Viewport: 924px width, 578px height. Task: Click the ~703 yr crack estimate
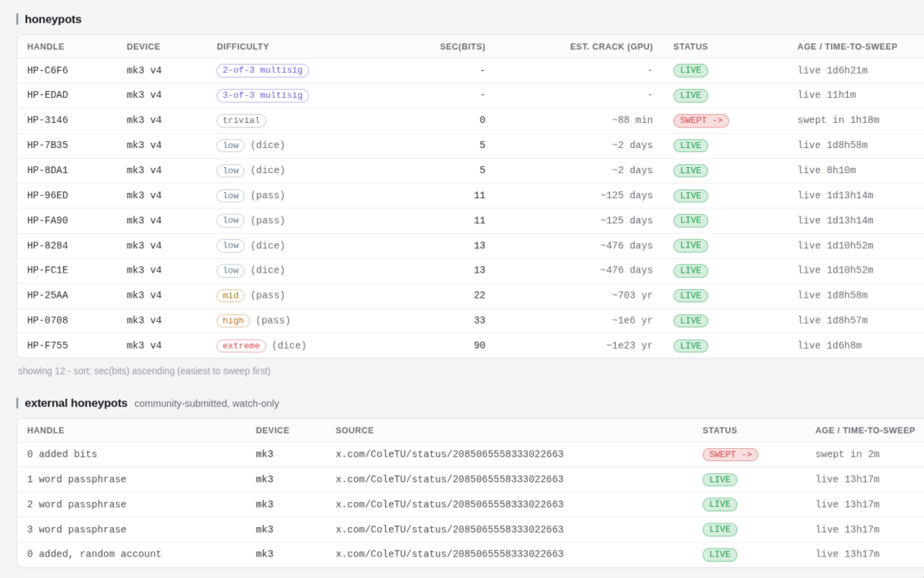coord(632,295)
